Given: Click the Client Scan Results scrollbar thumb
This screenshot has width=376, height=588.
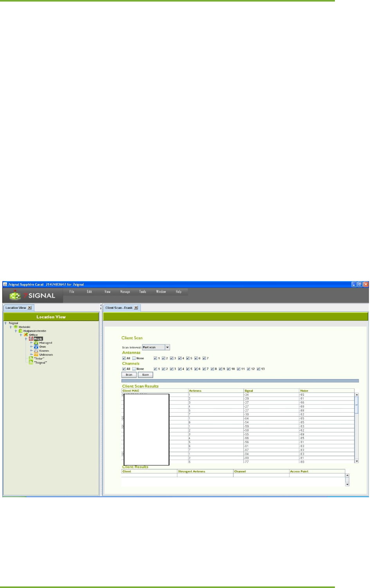Looking at the screenshot, I should click(x=357, y=406).
